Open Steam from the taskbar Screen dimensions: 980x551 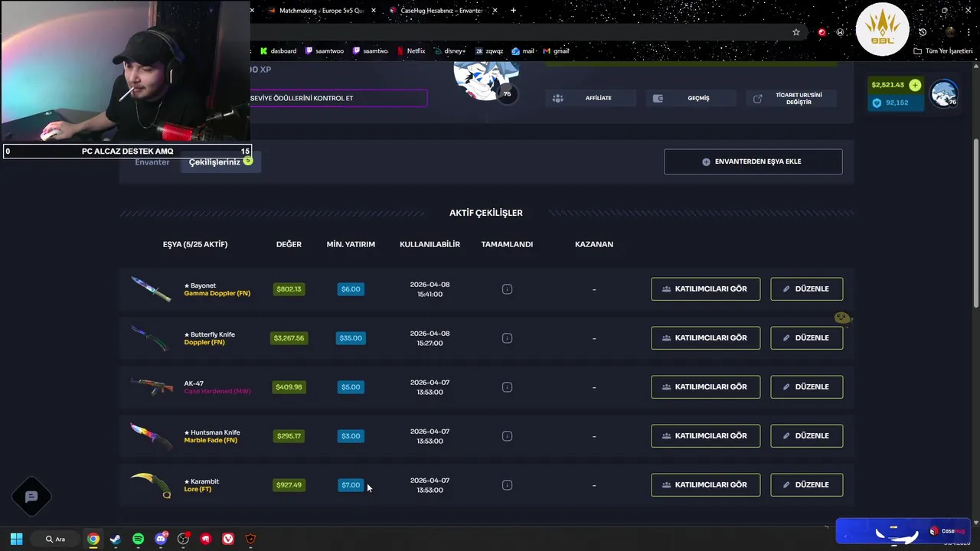coord(116,539)
